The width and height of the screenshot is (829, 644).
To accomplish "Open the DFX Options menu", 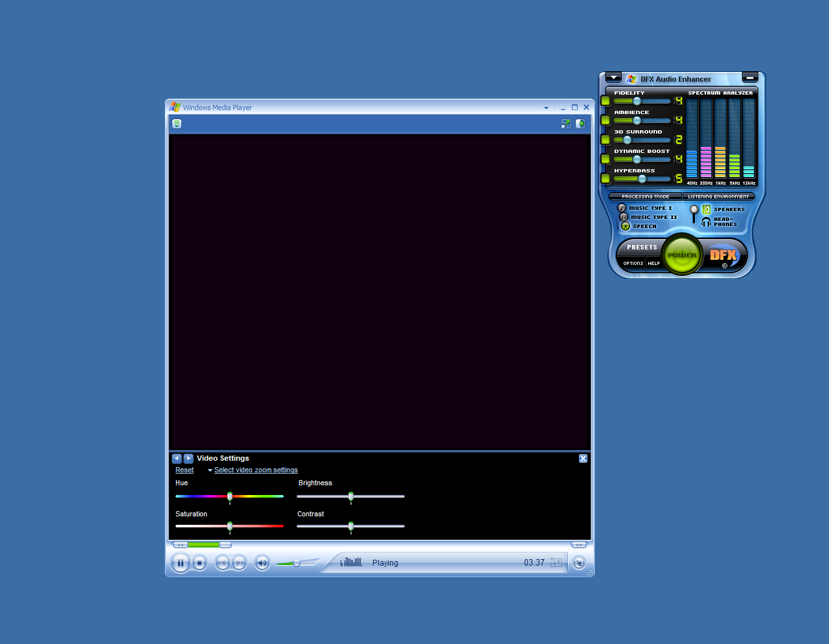I will pos(633,263).
